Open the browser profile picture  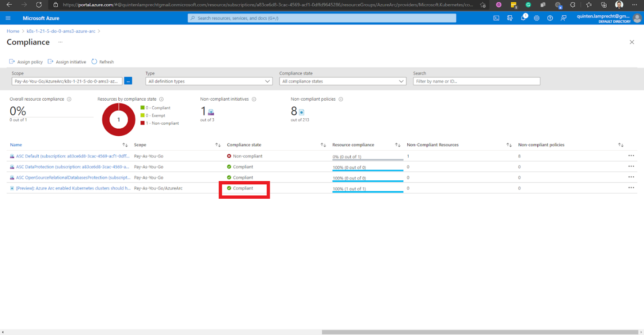619,4
